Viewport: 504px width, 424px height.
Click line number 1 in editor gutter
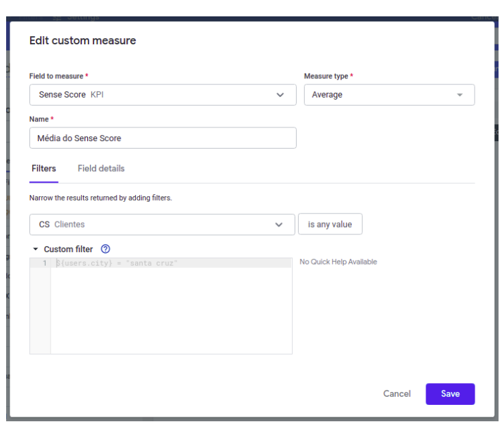pos(45,263)
